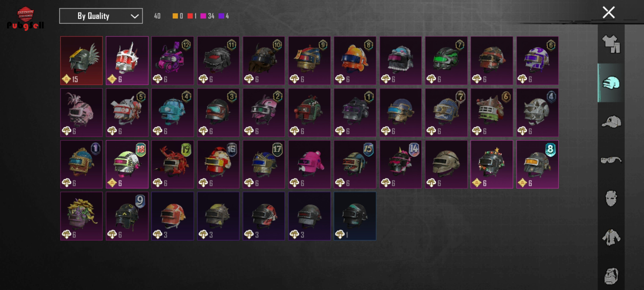
Task: Select the sunflower helmet in last row
Action: pos(82,216)
